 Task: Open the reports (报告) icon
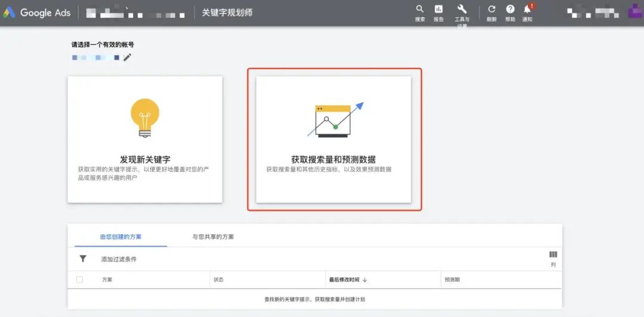point(439,9)
